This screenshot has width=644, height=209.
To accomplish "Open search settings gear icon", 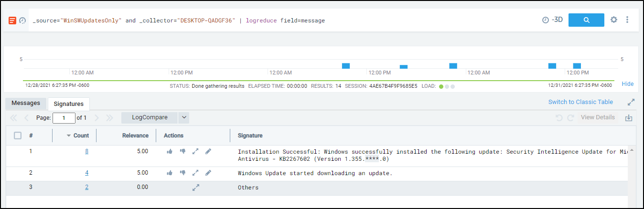I will pos(614,20).
